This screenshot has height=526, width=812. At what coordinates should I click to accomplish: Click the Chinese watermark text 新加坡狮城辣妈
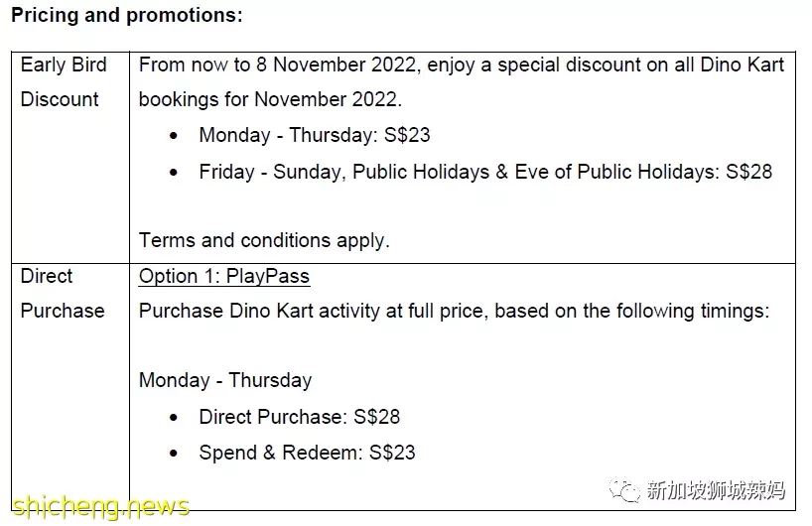716,490
